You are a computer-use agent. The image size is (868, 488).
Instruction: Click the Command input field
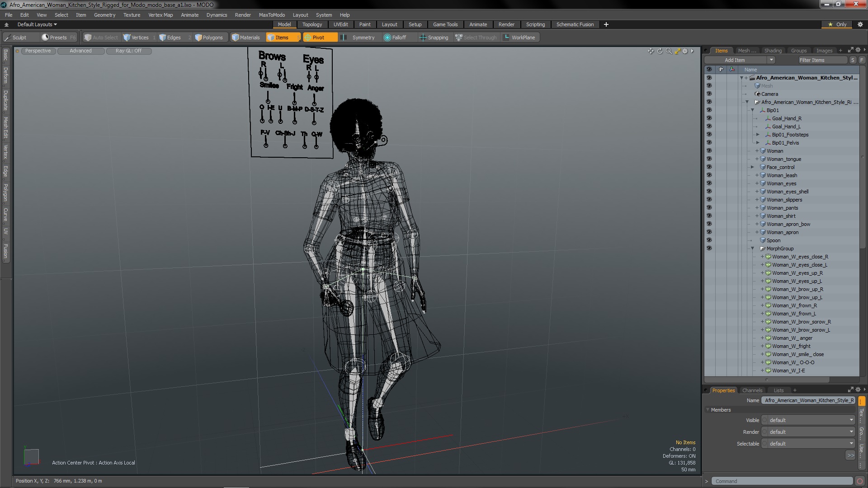782,481
